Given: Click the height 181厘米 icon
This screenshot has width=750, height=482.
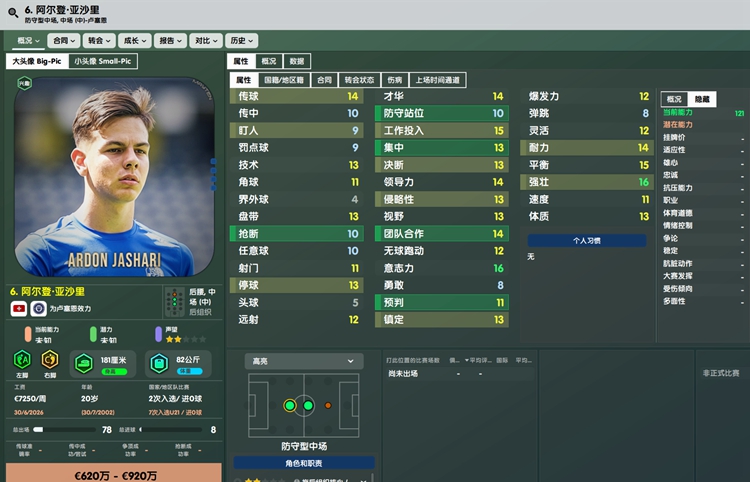Looking at the screenshot, I should pyautogui.click(x=84, y=364).
